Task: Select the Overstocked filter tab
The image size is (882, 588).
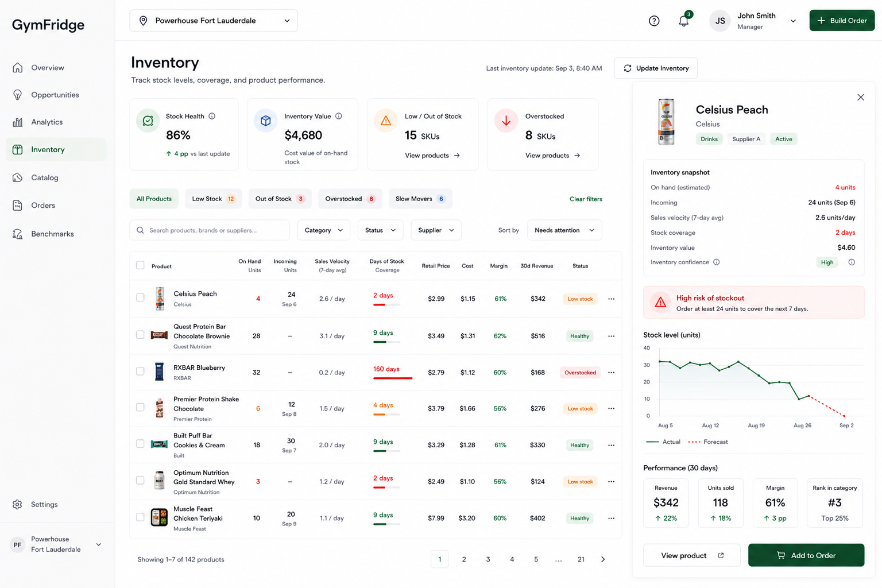Action: click(350, 199)
